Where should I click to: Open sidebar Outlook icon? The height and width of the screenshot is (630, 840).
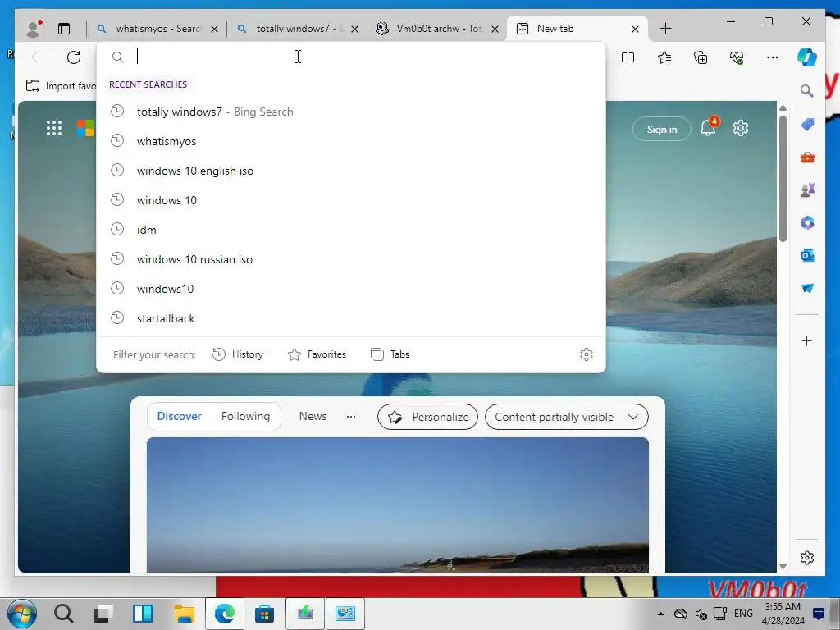(807, 256)
